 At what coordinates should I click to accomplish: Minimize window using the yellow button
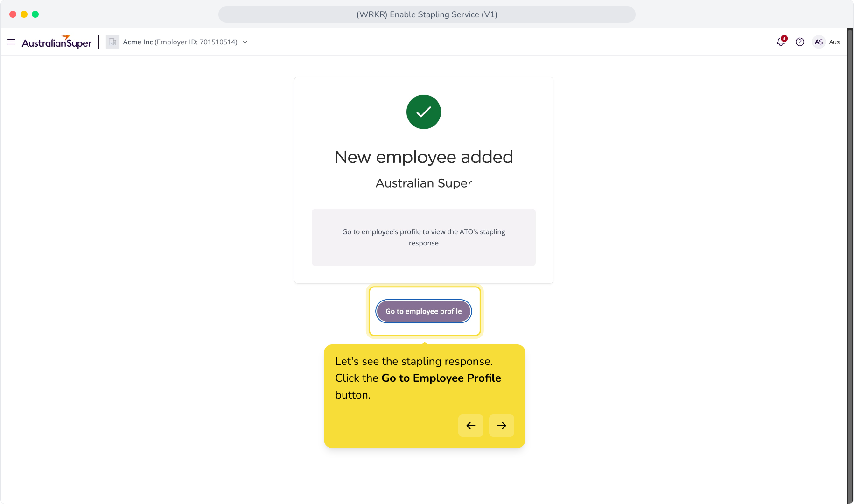[x=24, y=14]
